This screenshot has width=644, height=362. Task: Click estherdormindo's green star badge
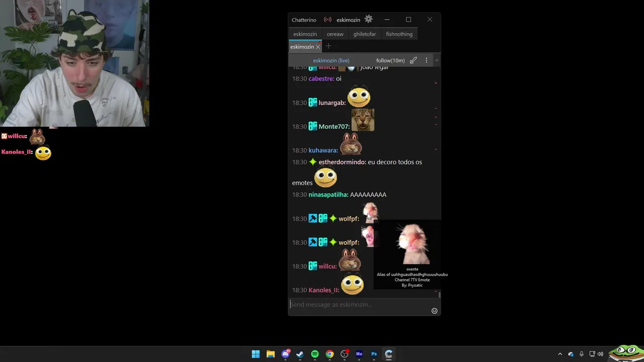point(312,162)
